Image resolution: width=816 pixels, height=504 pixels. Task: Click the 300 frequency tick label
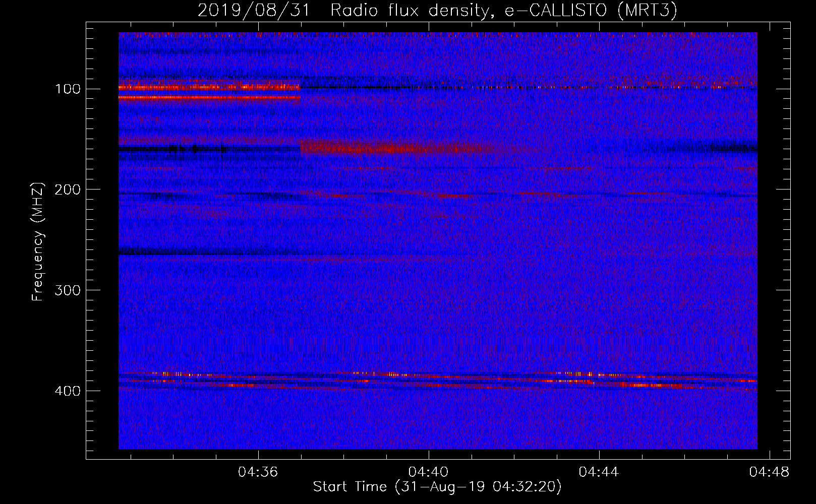[68, 291]
